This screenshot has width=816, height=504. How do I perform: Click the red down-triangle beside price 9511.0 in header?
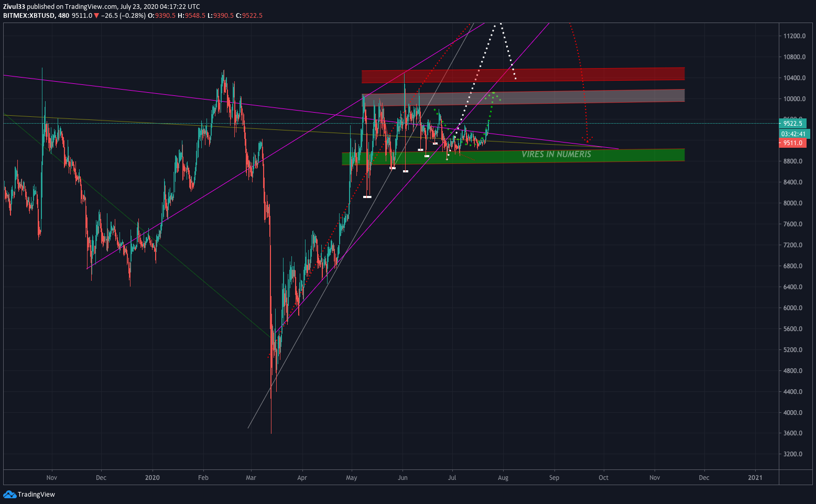[96, 16]
